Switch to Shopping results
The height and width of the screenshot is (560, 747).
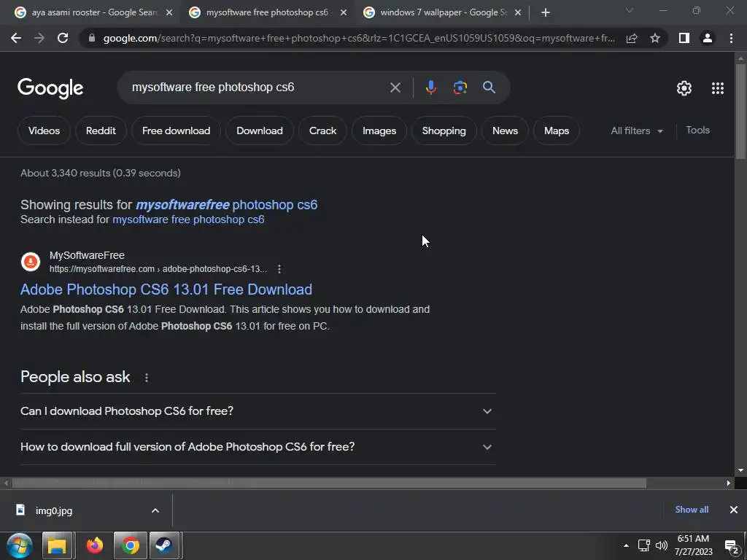click(444, 131)
